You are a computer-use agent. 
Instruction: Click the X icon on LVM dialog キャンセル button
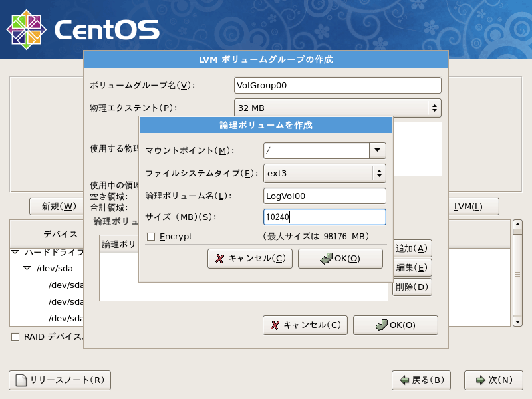pyautogui.click(x=277, y=325)
